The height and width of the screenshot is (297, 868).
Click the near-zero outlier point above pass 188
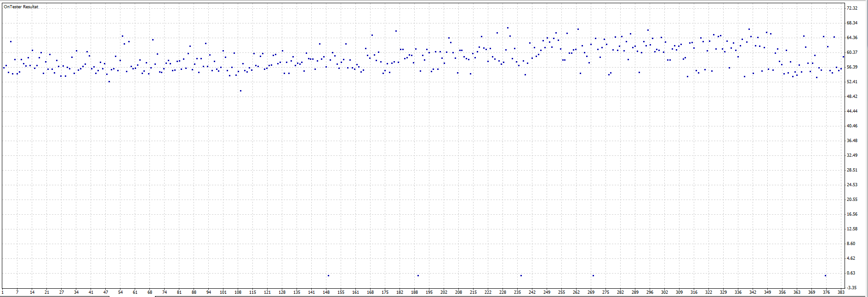coord(418,275)
